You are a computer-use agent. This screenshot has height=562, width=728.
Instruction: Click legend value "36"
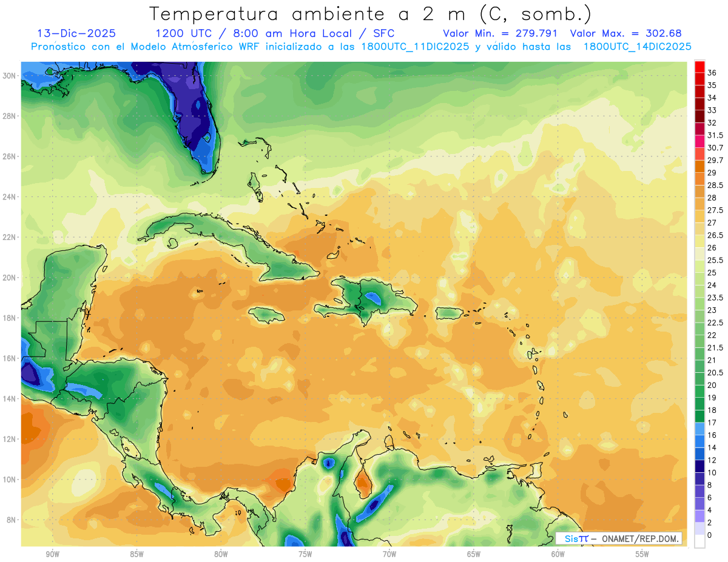point(712,73)
